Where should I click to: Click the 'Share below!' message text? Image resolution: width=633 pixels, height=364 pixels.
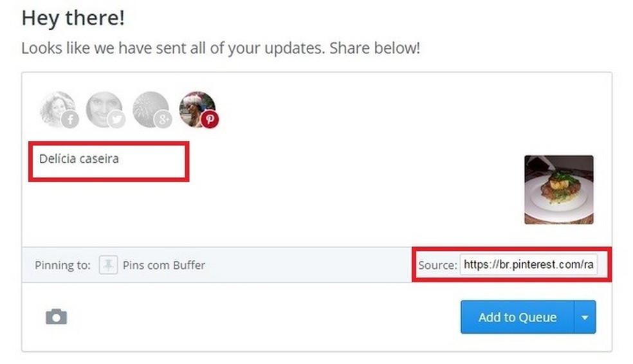pos(374,48)
